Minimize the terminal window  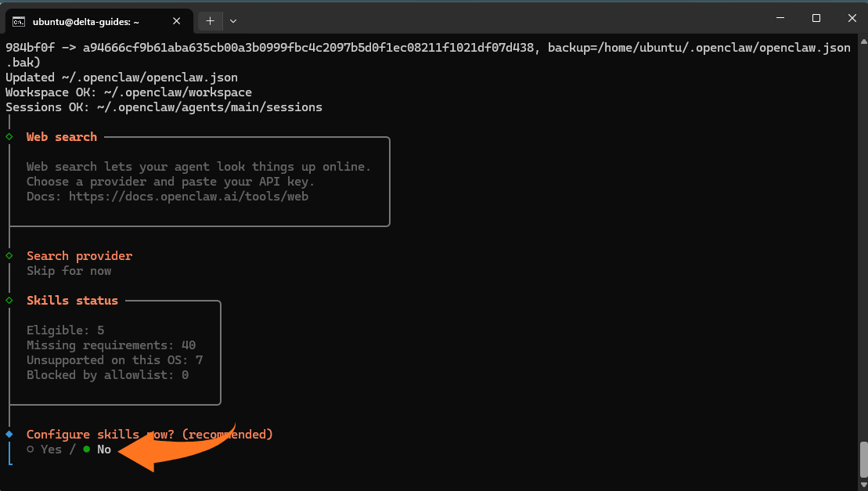[x=780, y=18]
